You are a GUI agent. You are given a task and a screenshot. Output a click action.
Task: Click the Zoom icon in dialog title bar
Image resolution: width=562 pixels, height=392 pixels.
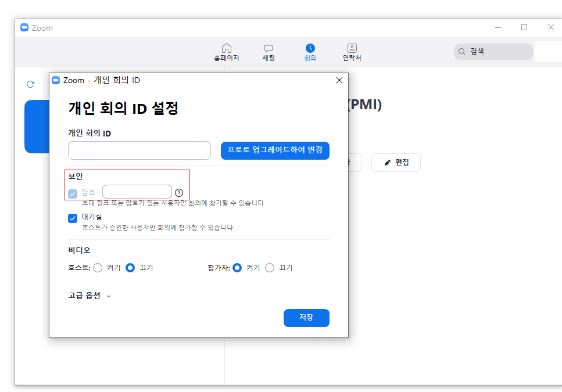[56, 80]
